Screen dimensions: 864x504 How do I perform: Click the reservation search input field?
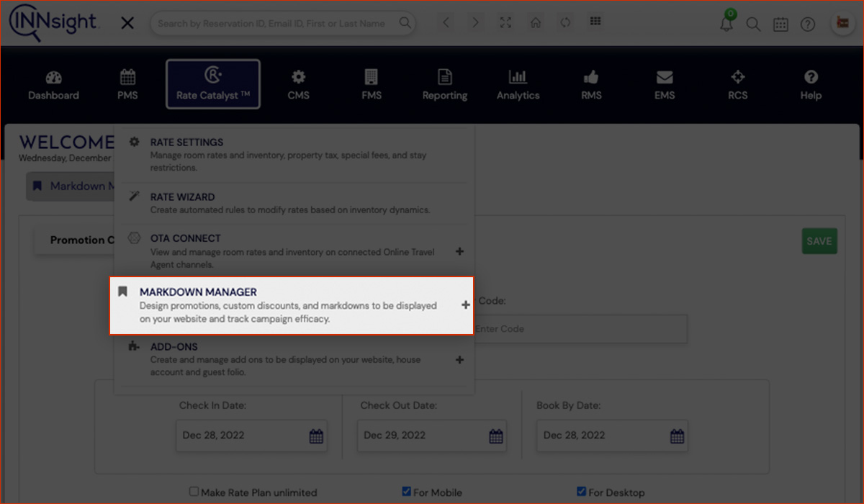[283, 23]
